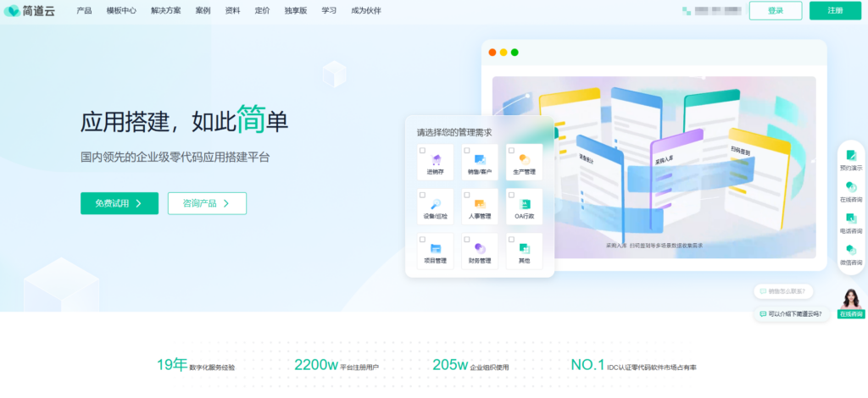Screen dimensions: 868x398
Task: Enable the 其他 checkbox
Action: point(512,240)
